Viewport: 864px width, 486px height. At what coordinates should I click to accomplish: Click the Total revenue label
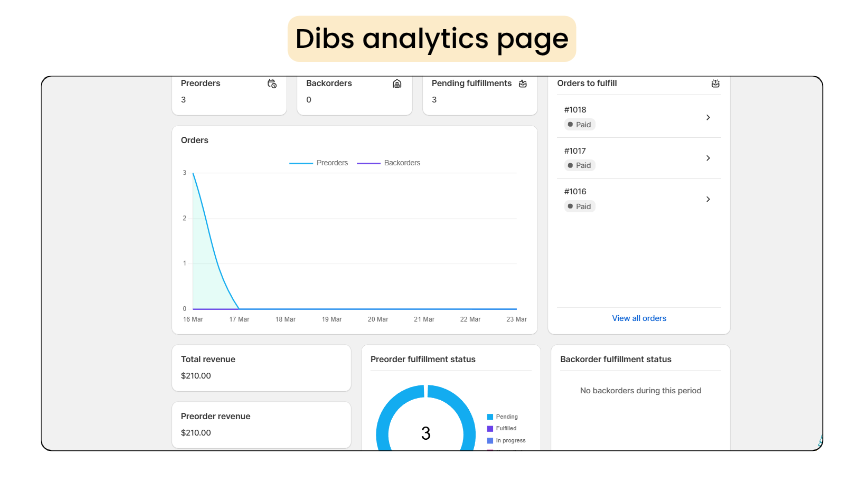208,359
